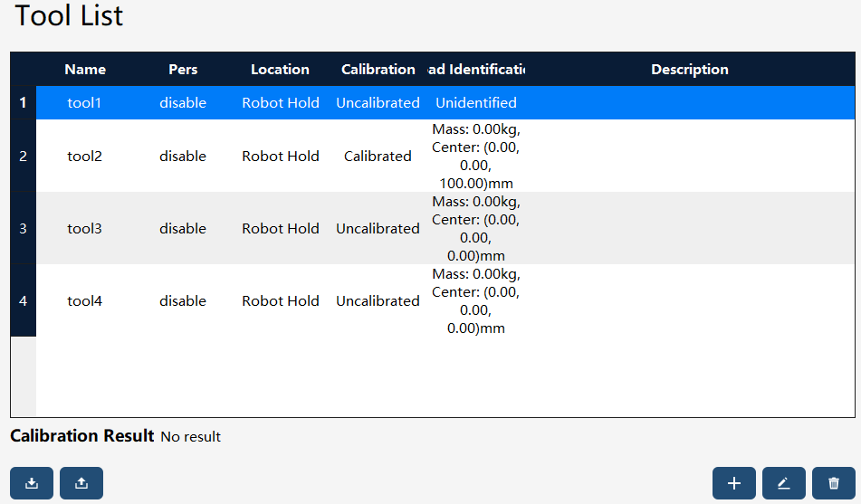
Task: Click tool3's Mass 0.00kg load cell
Action: (476, 228)
